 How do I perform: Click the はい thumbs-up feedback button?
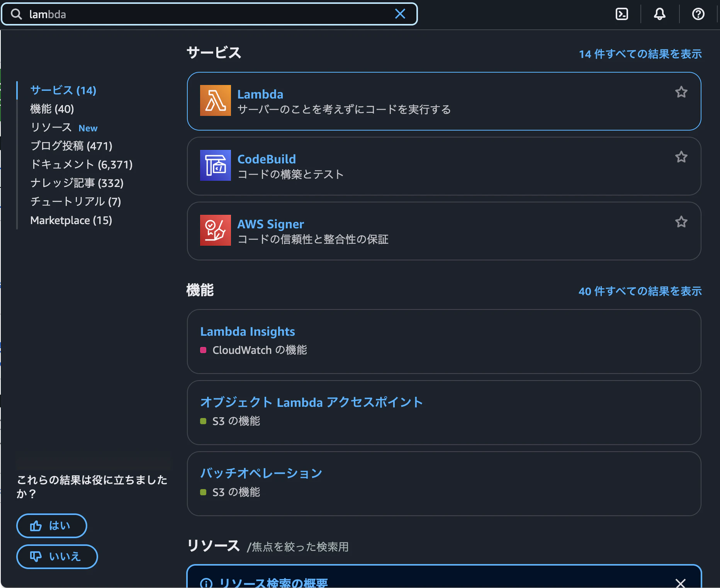click(x=52, y=526)
